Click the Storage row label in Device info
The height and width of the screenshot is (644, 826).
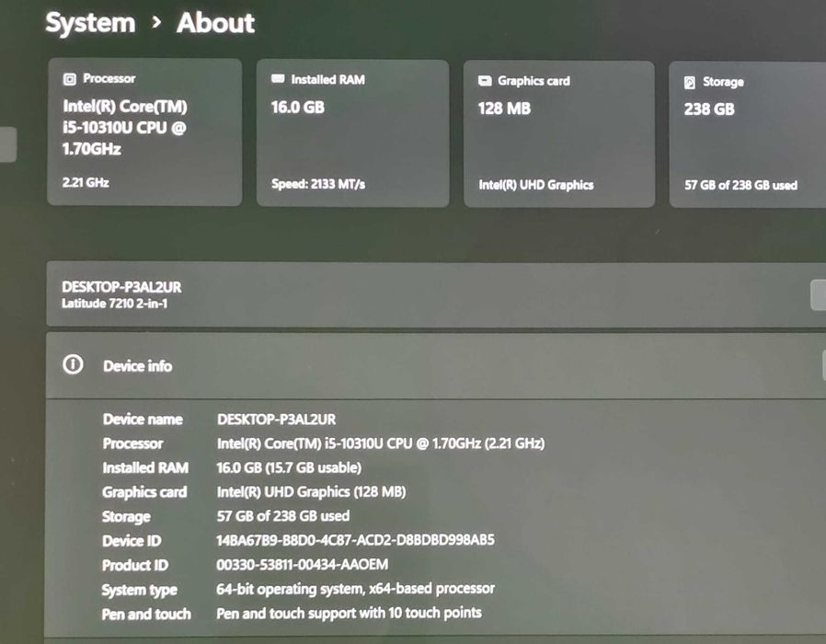(x=126, y=517)
